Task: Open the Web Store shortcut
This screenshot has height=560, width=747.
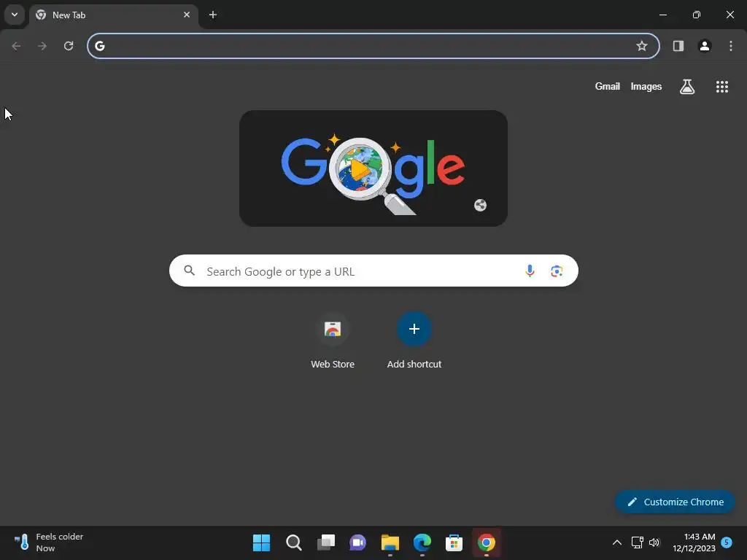Action: pyautogui.click(x=333, y=341)
